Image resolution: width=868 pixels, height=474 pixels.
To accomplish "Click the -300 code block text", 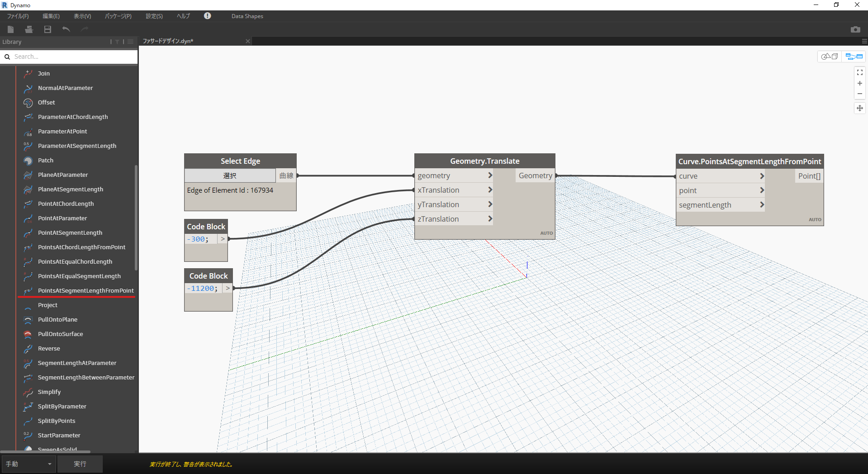I will 198,239.
